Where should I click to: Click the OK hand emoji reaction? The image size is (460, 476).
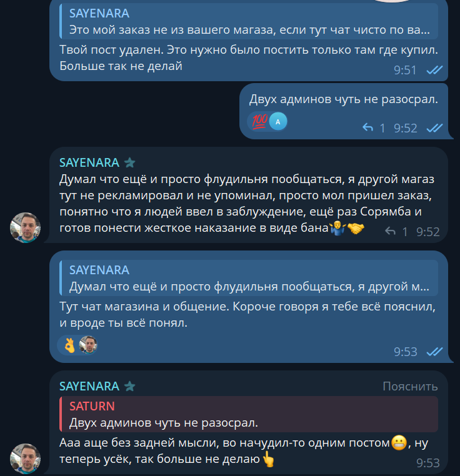click(x=69, y=345)
